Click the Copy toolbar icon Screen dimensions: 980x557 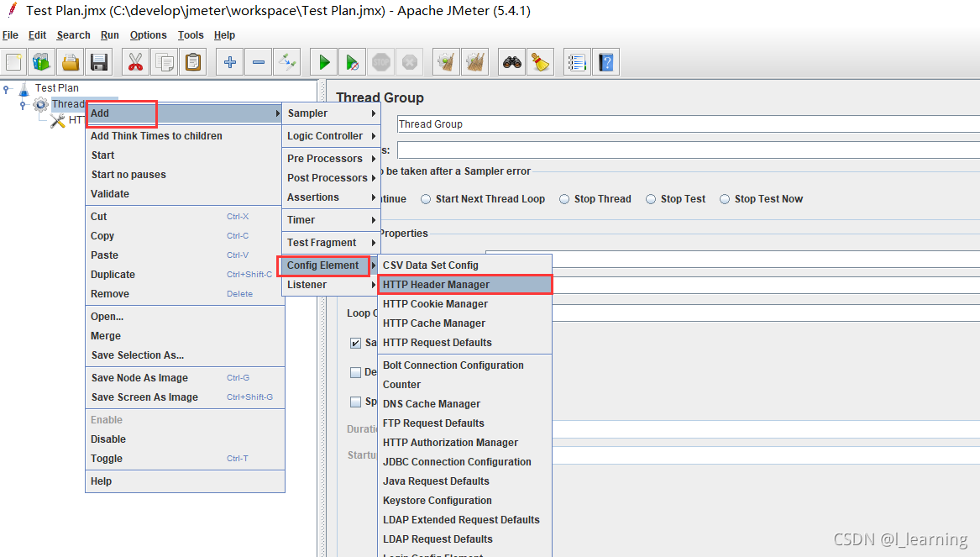coord(165,62)
